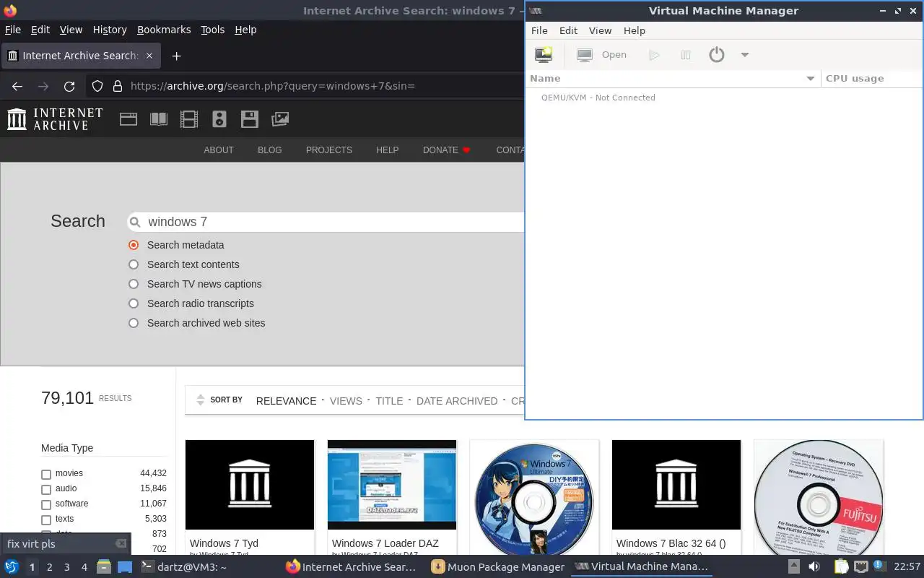Open a new Firefox tab
Image resolution: width=924 pixels, height=578 pixels.
click(x=176, y=56)
